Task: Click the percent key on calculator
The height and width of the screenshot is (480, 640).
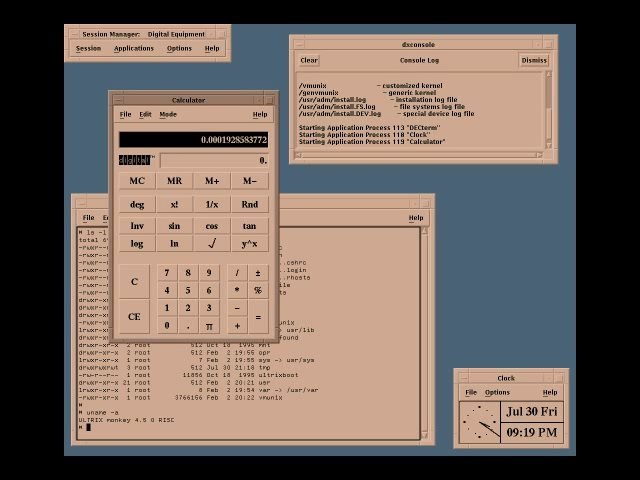Action: pos(258,290)
